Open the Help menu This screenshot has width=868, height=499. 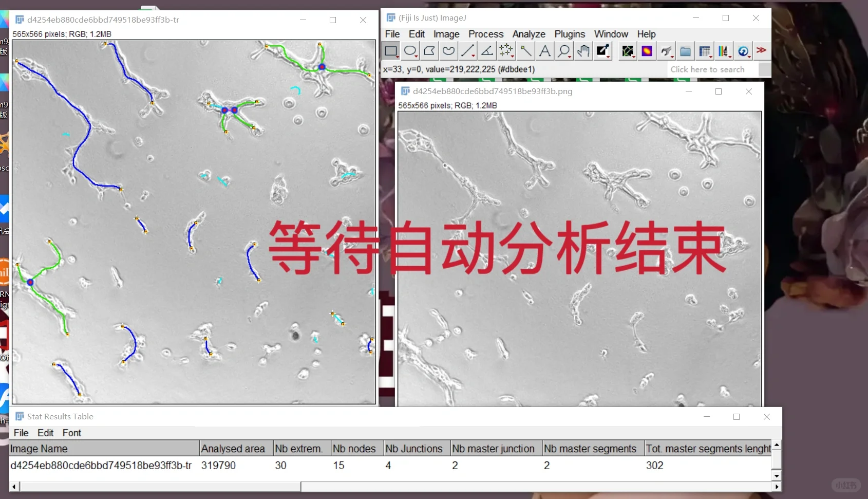click(647, 34)
